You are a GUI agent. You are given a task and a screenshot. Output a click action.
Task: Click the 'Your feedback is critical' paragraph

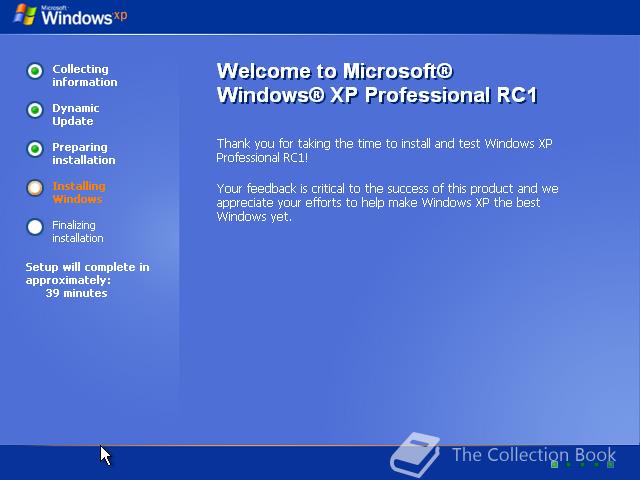[388, 202]
